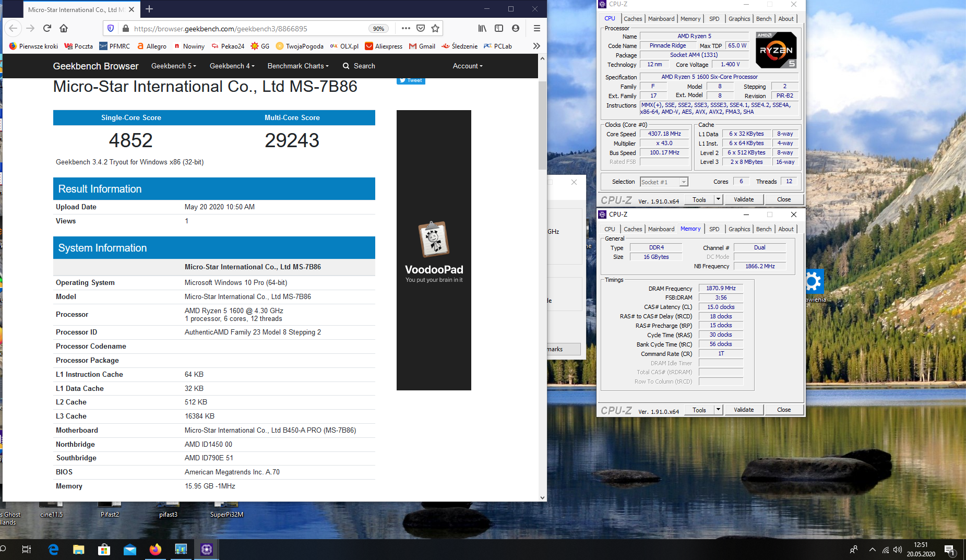
Task: Save page to Pocket
Action: (x=421, y=28)
